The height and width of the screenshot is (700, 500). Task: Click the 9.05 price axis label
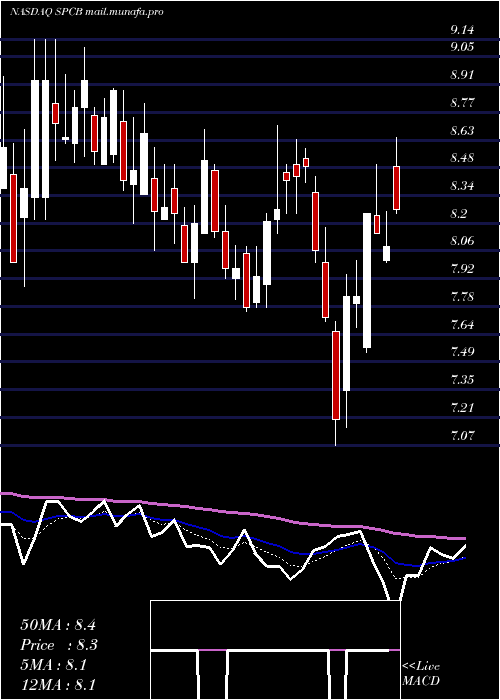pos(462,47)
